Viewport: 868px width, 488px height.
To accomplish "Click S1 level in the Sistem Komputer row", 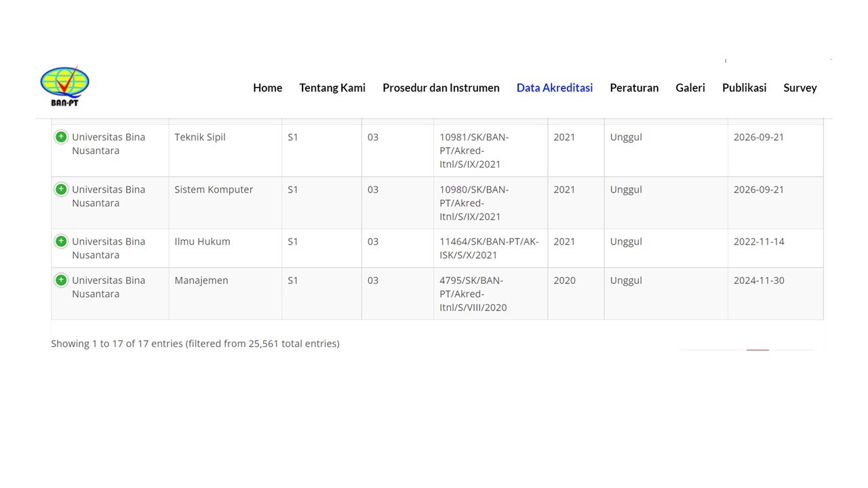I will [x=293, y=189].
